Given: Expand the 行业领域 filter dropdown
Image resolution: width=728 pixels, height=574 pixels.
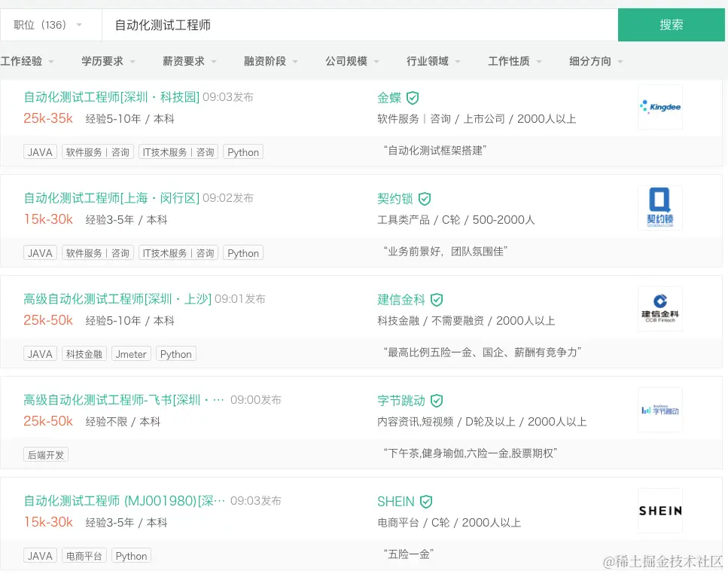Looking at the screenshot, I should click(x=433, y=61).
